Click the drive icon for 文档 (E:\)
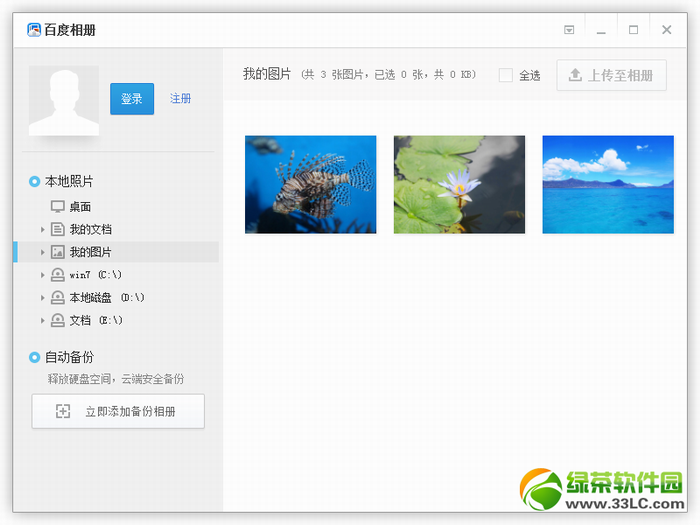The image size is (700, 525). tap(58, 321)
